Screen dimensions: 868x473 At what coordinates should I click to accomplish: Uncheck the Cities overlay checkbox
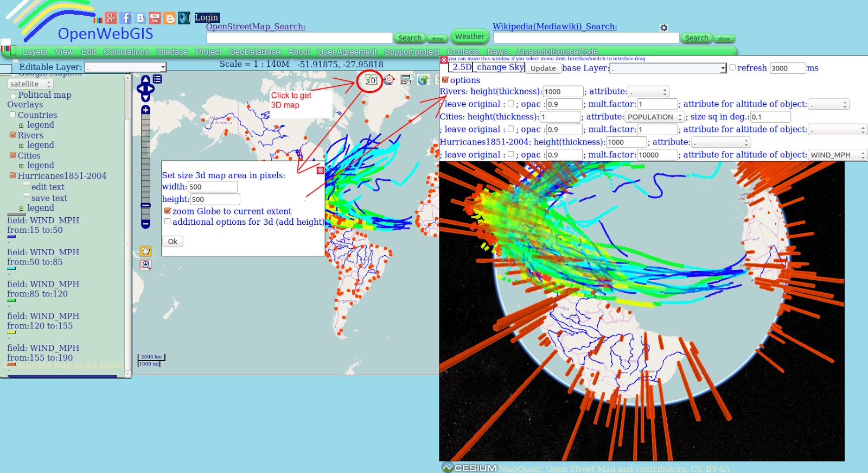coord(13,155)
